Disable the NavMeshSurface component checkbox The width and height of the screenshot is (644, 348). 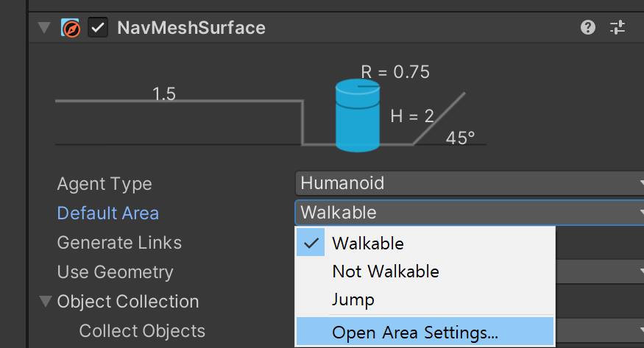[97, 28]
